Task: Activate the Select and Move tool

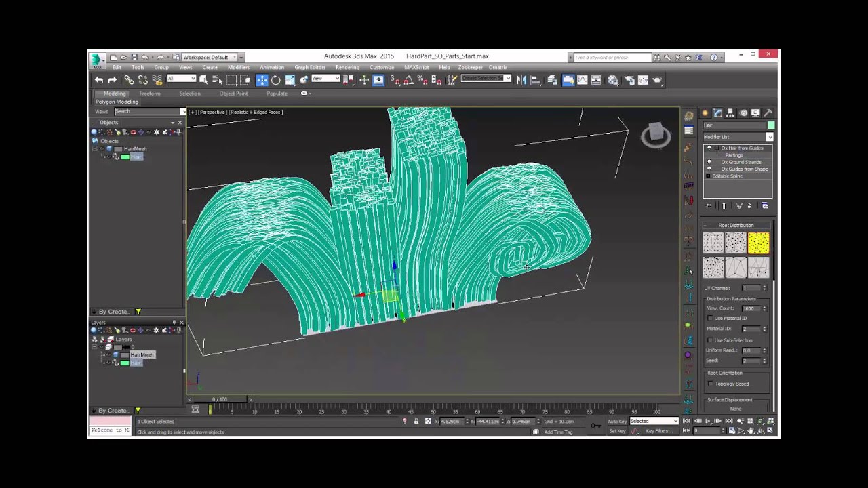Action: (x=262, y=80)
